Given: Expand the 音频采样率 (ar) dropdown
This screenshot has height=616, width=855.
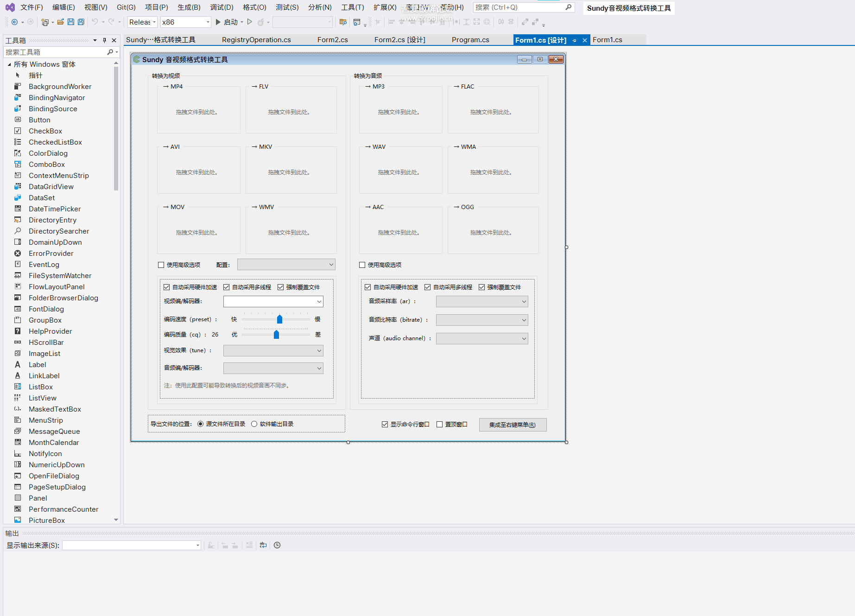Looking at the screenshot, I should [x=482, y=301].
